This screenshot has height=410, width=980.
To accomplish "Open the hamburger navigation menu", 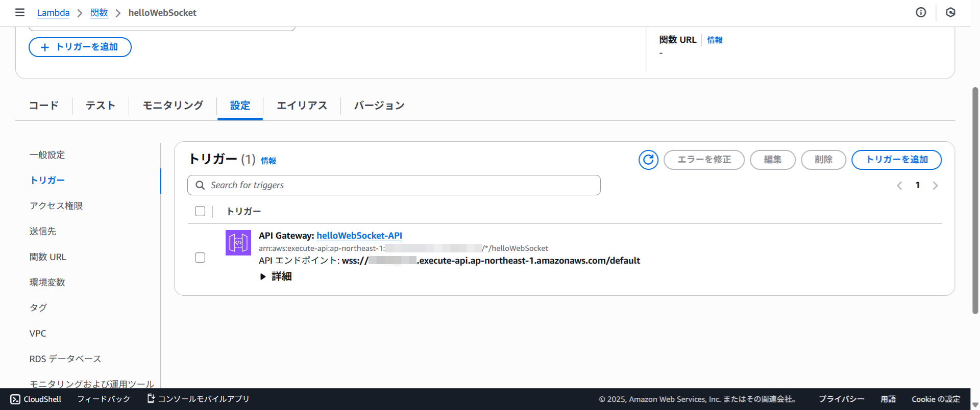I will click(20, 12).
